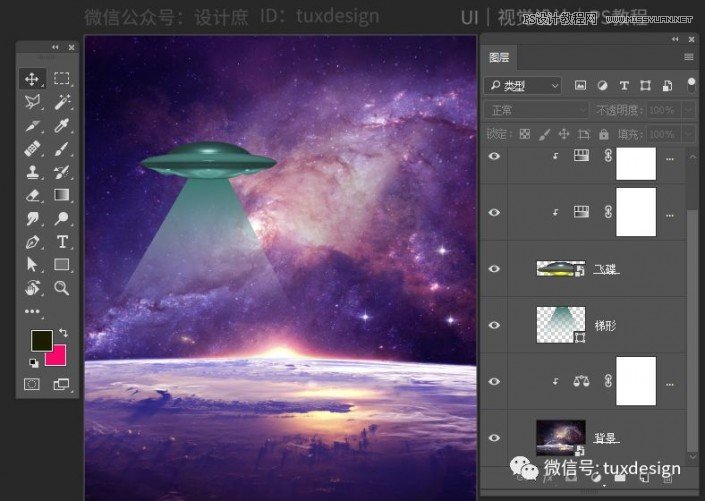This screenshot has width=705, height=501.
Task: Click the 填充 fill value field
Action: point(664,134)
